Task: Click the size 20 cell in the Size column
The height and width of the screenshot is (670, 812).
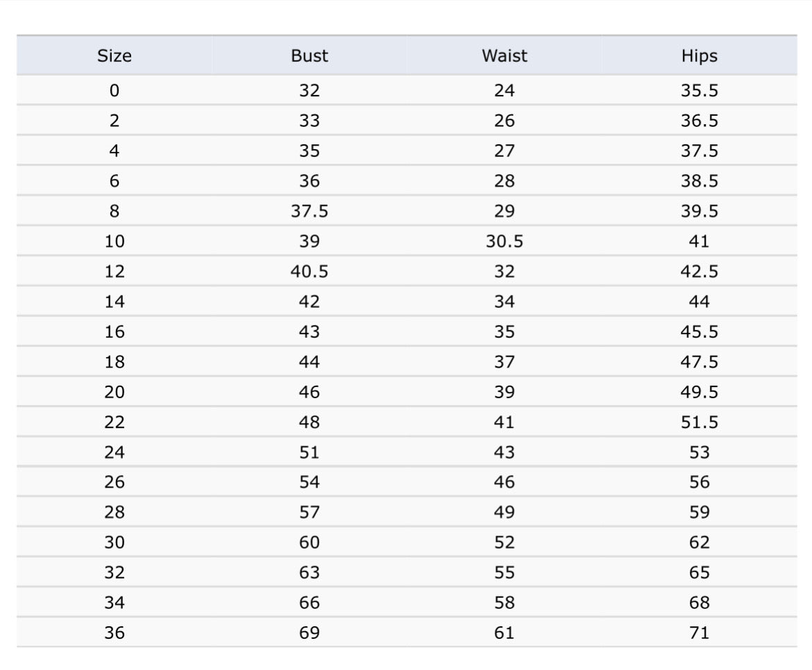Action: 115,393
